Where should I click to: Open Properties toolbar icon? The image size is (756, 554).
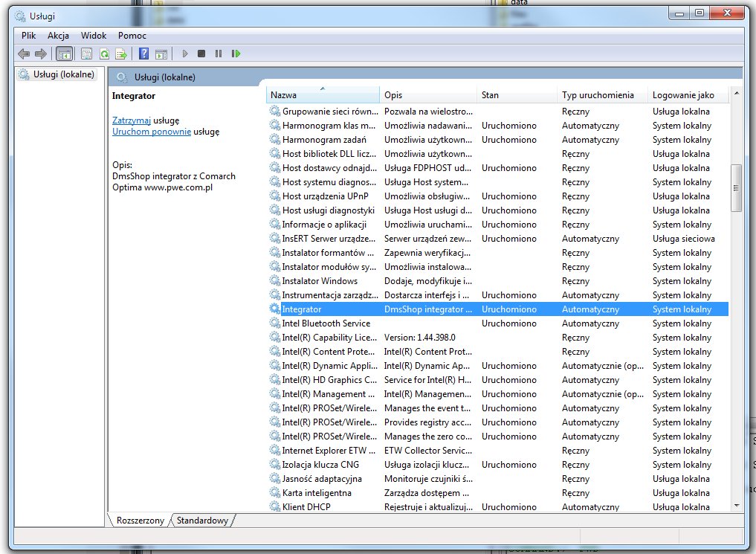point(87,54)
